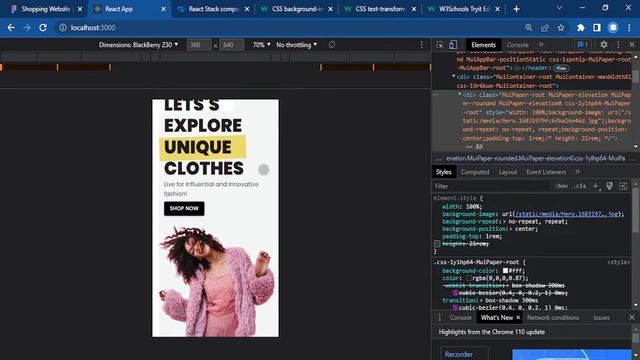
Task: Open the Issues drawer tab
Action: pyautogui.click(x=601, y=317)
